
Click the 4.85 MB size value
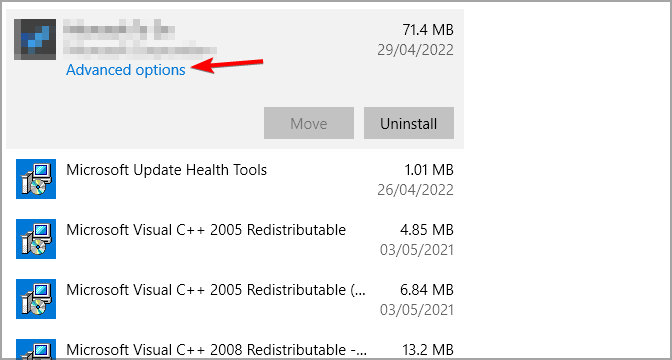click(427, 230)
